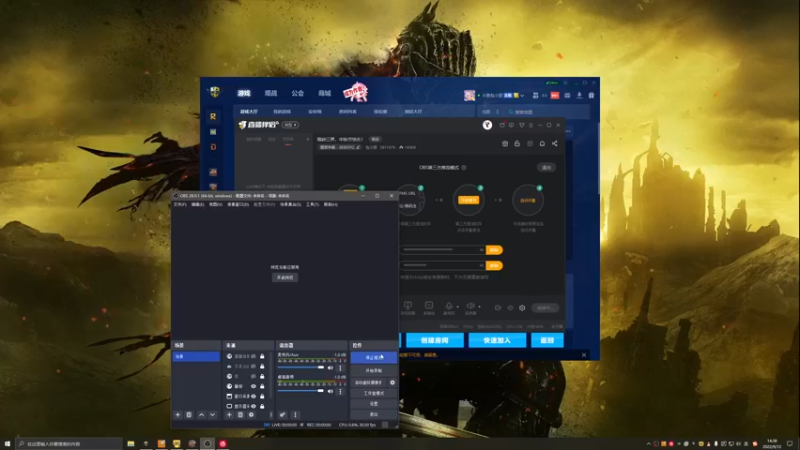The height and width of the screenshot is (450, 800).
Task: Toggle visibility of the 显示器采集 source
Action: pyautogui.click(x=253, y=407)
